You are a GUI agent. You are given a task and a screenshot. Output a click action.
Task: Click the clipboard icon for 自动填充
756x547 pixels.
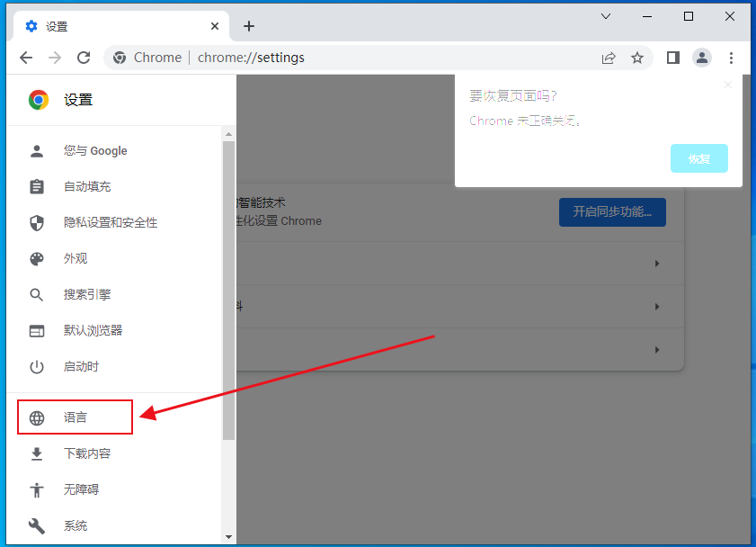(x=37, y=186)
